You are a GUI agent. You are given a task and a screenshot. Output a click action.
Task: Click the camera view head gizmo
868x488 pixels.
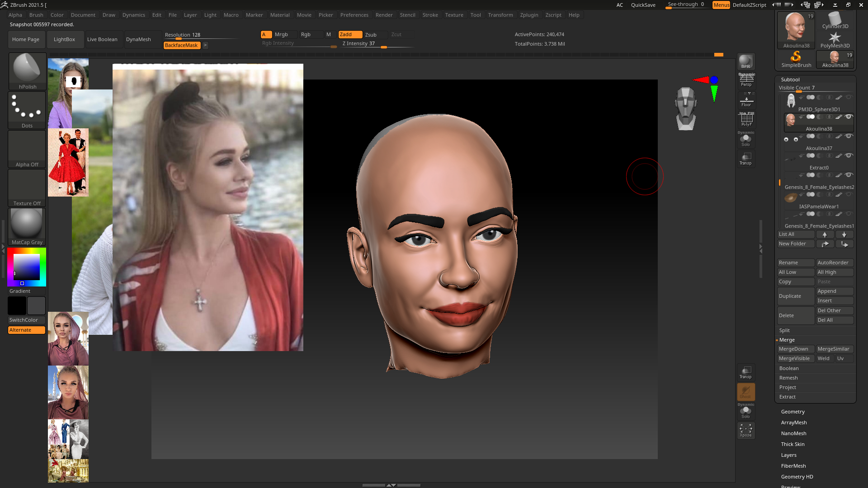pyautogui.click(x=686, y=108)
